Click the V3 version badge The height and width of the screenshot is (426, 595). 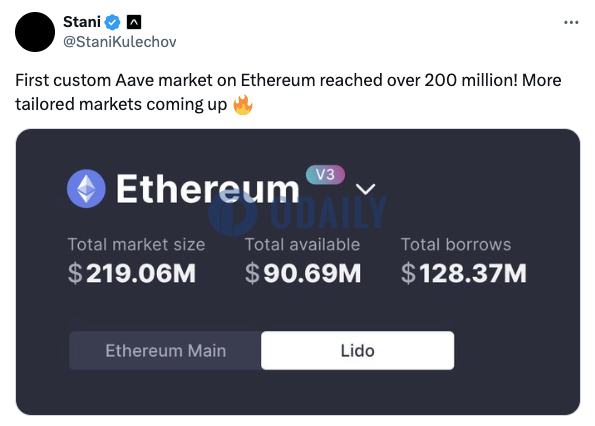point(325,175)
